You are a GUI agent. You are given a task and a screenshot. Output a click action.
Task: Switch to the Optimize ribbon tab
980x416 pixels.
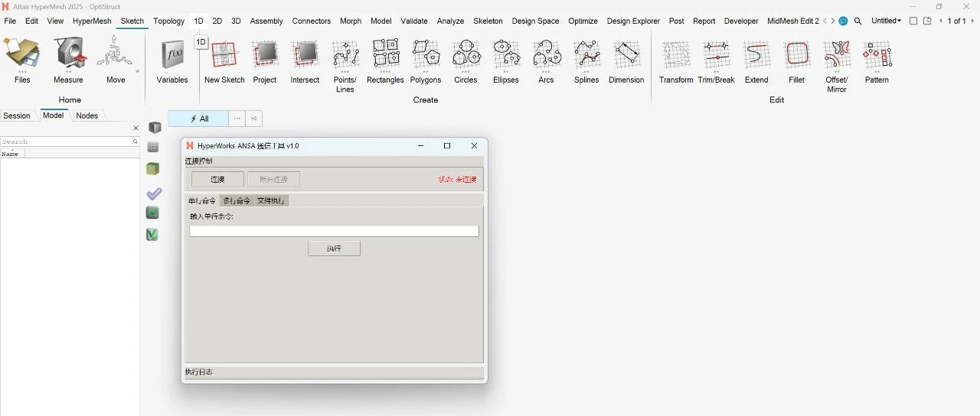(583, 21)
